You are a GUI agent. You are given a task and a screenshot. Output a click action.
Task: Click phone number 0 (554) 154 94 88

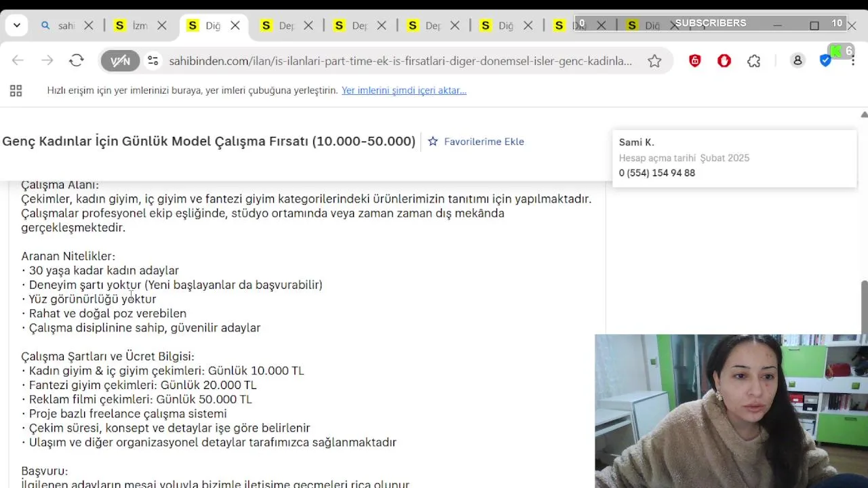(657, 173)
